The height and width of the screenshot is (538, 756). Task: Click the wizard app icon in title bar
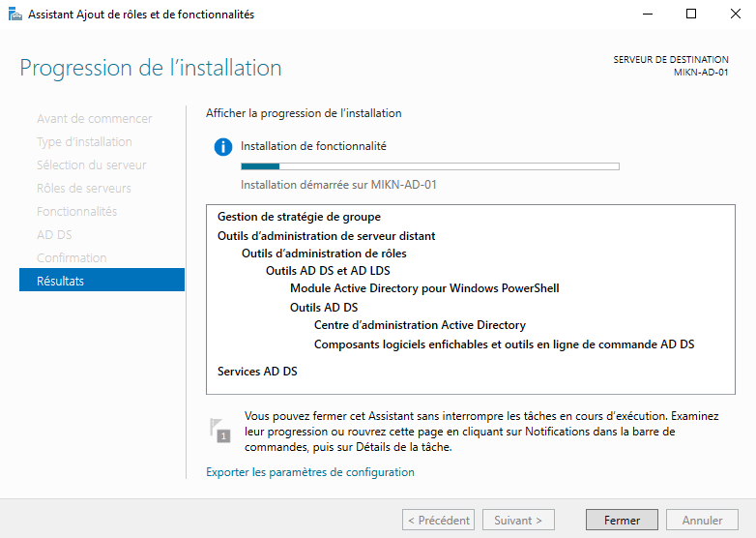coord(15,15)
